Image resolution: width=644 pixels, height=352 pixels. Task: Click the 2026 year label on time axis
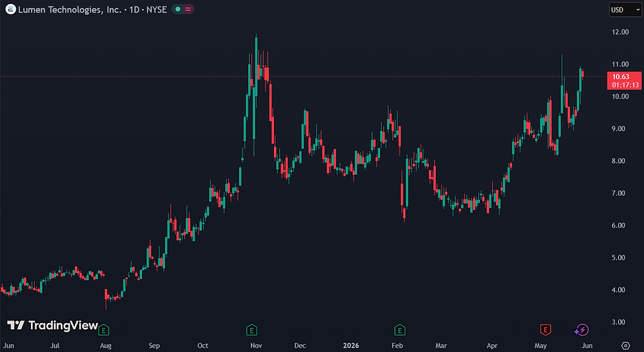(351, 345)
